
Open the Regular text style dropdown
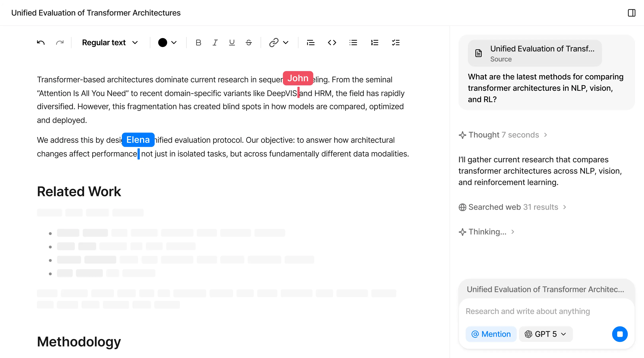pyautogui.click(x=110, y=43)
